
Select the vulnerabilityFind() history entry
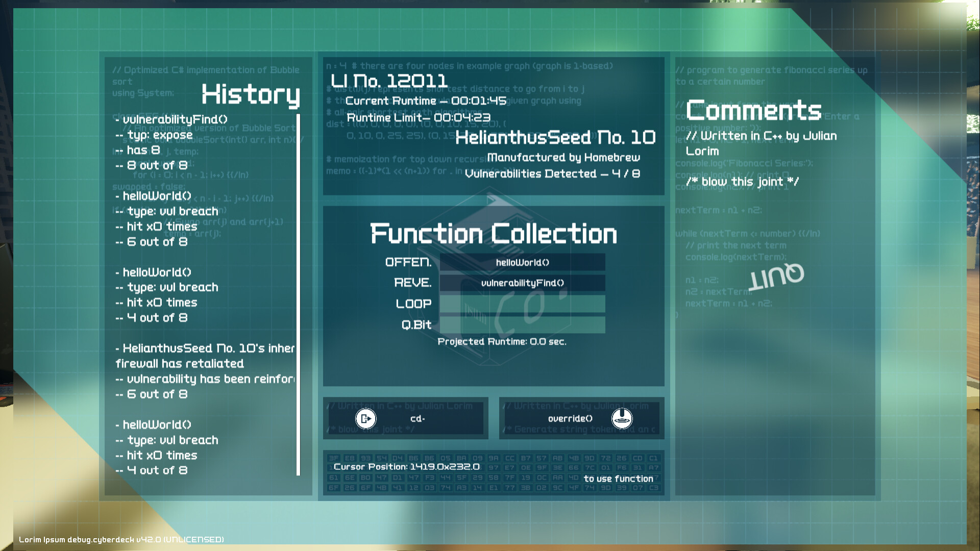click(171, 120)
